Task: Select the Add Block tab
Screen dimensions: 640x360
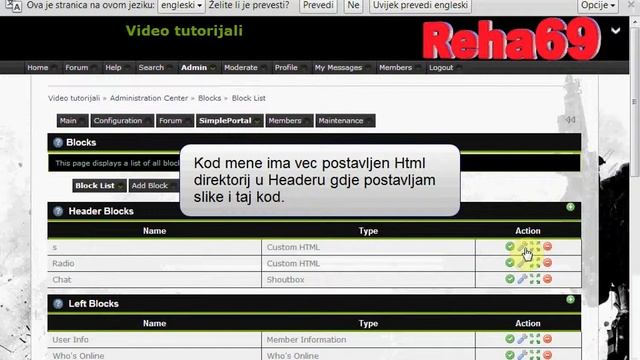Action: tap(154, 186)
